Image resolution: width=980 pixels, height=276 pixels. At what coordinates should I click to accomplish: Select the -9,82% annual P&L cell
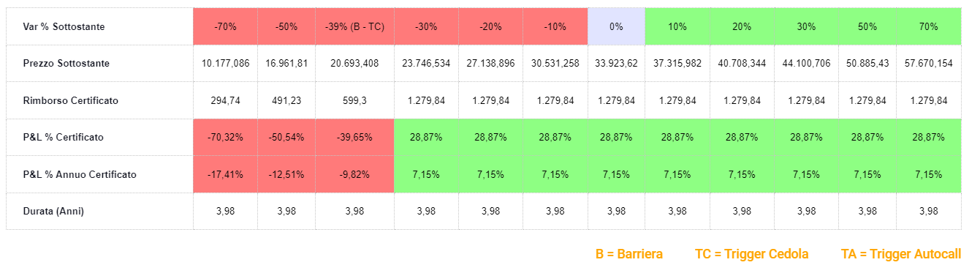(354, 174)
